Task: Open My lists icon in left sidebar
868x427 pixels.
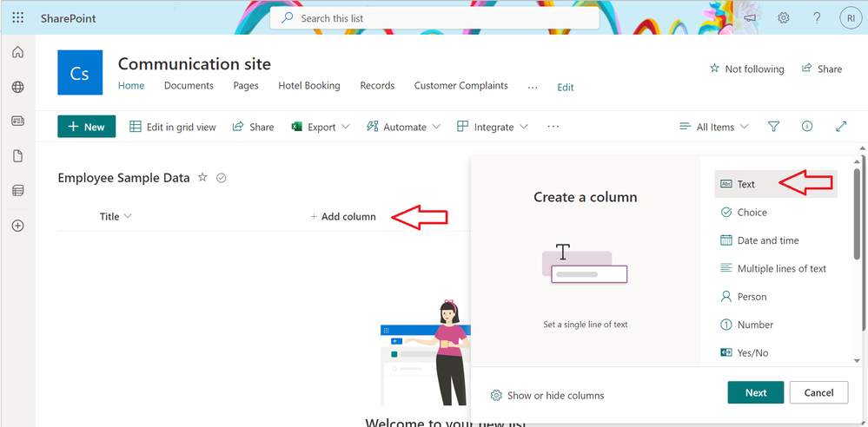Action: [x=17, y=191]
